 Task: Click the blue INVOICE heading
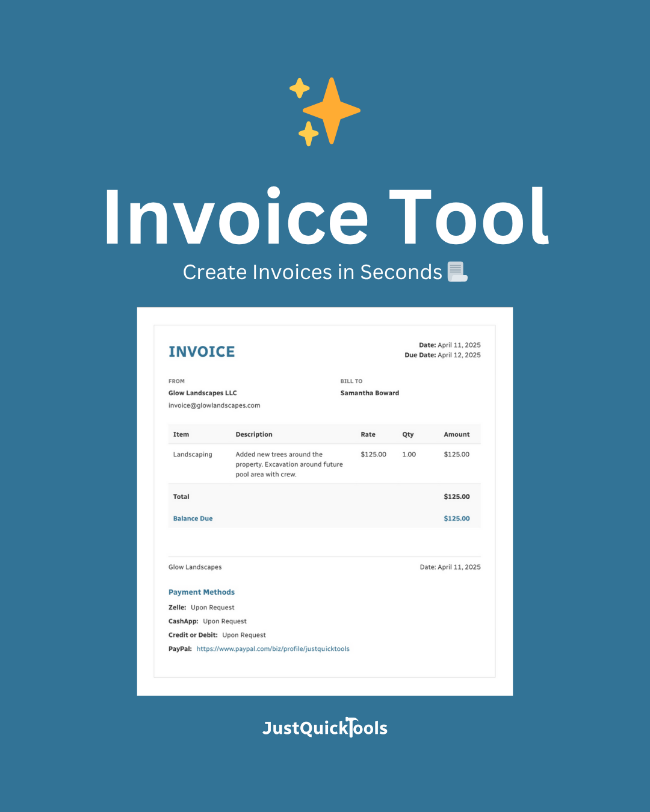coord(202,352)
